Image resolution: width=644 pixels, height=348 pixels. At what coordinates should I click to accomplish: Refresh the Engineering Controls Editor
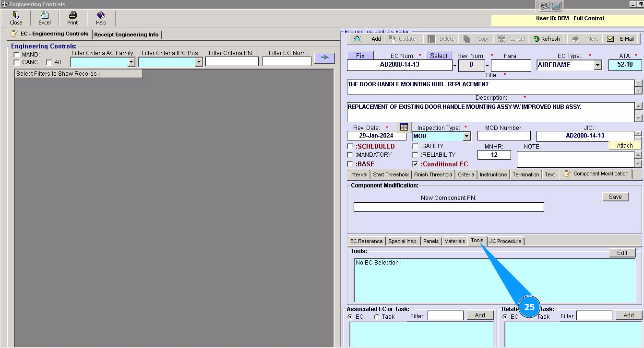pos(546,39)
